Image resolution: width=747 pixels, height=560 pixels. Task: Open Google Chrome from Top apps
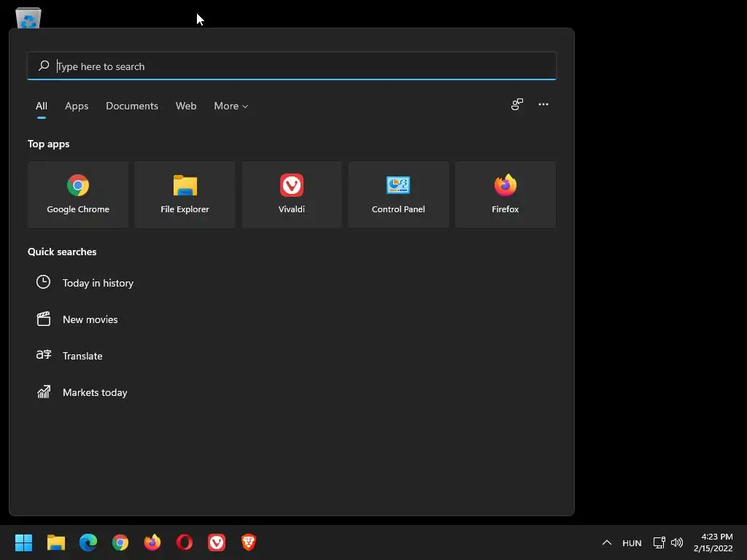click(77, 195)
